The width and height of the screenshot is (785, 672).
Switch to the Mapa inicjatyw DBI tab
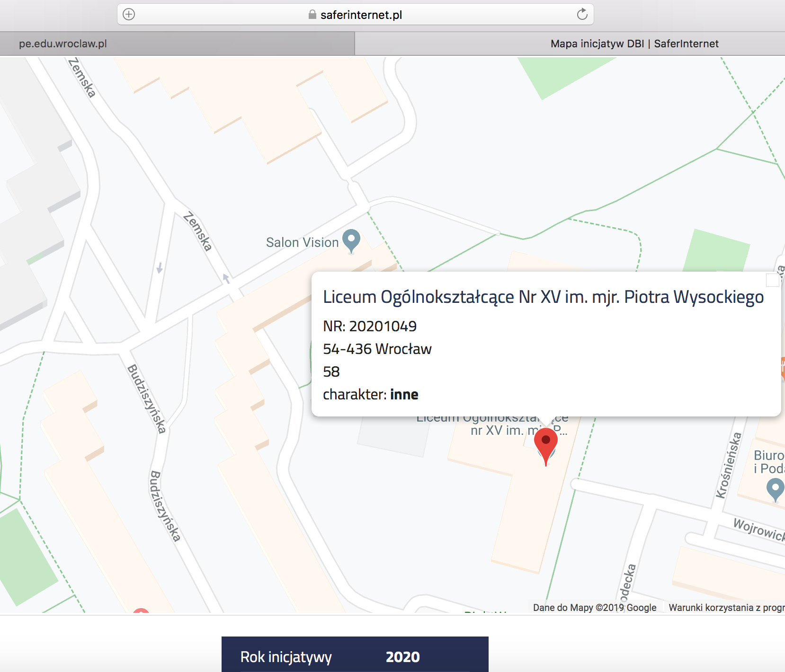[x=570, y=44]
